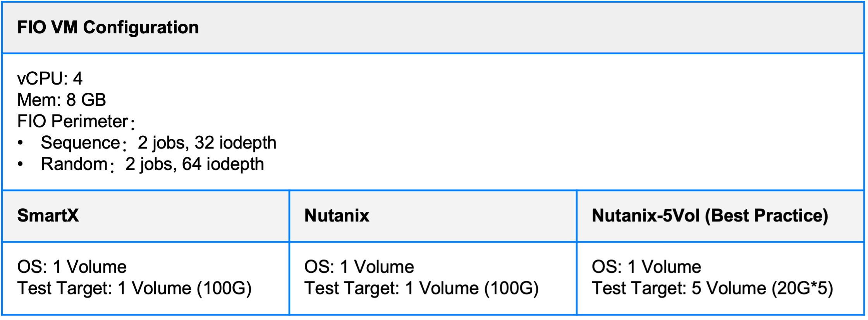This screenshot has height=320, width=868.
Task: Select the vCPU: 4 text line
Action: click(50, 79)
